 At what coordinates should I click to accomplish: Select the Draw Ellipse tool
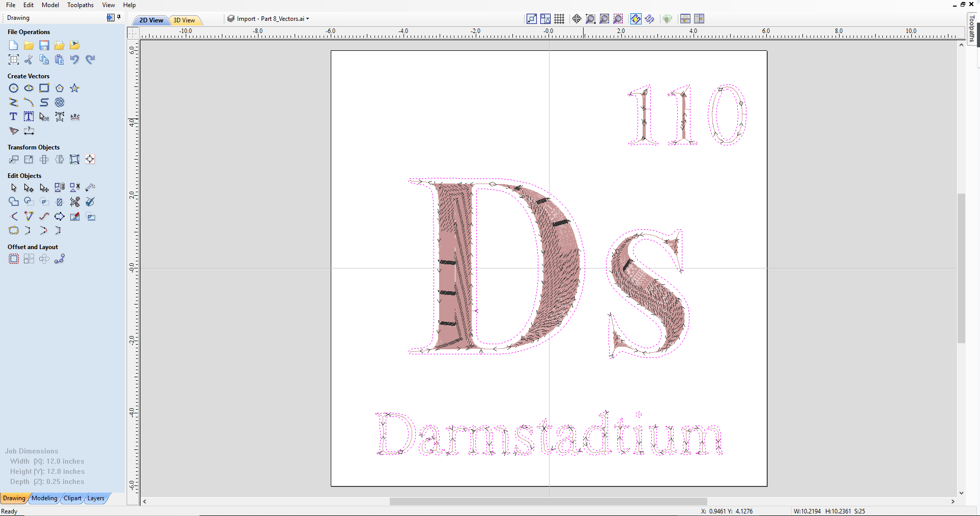pyautogui.click(x=29, y=88)
